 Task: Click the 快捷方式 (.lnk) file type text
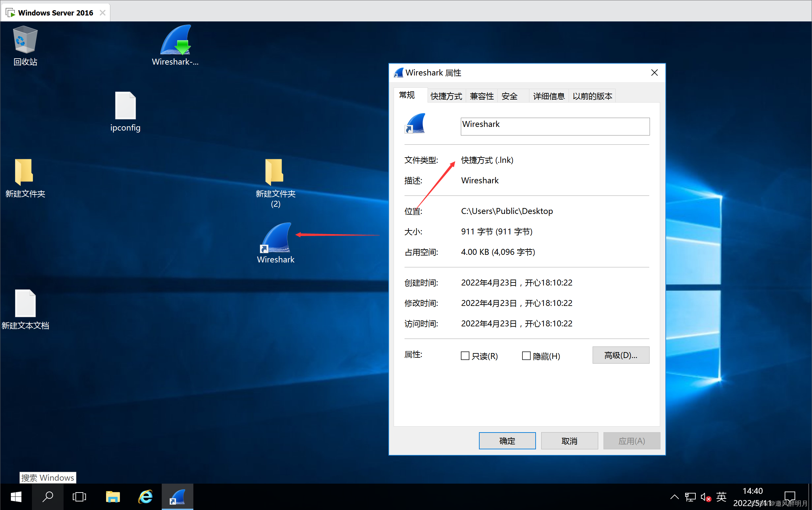[x=487, y=160]
